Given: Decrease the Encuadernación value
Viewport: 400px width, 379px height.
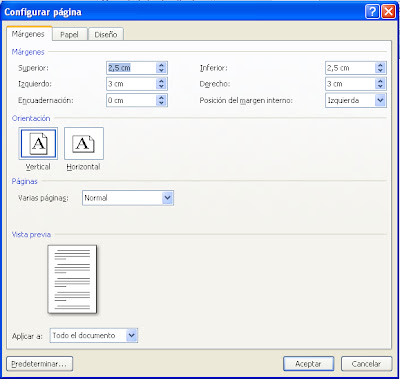Looking at the screenshot, I should (x=162, y=103).
